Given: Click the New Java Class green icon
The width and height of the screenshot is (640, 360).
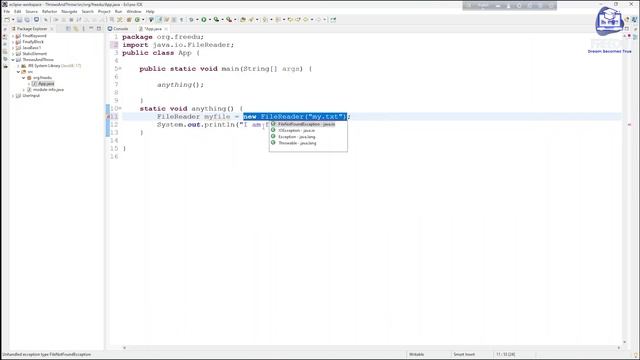Looking at the screenshot, I should click(137, 20).
